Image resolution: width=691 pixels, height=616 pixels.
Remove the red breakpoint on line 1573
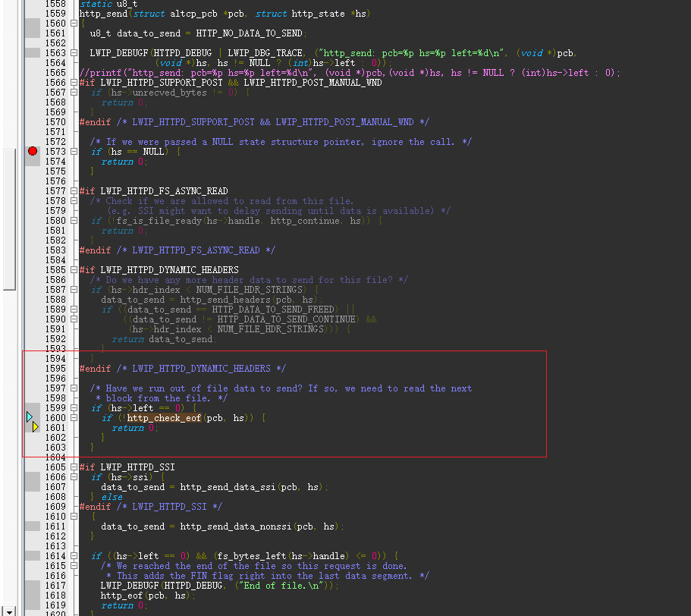pos(32,152)
